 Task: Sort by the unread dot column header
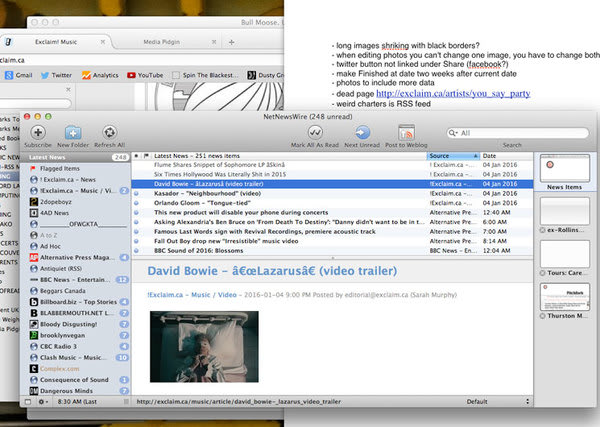point(136,156)
